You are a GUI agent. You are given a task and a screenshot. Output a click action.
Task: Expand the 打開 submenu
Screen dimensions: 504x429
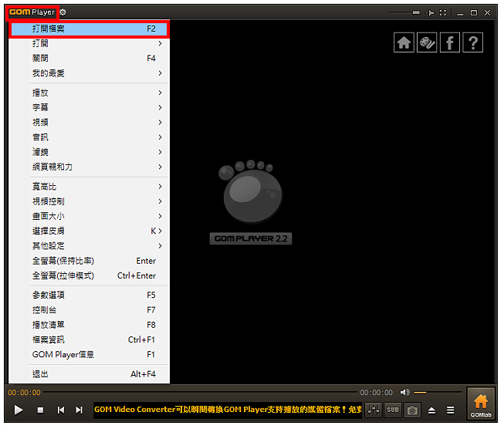(x=89, y=43)
